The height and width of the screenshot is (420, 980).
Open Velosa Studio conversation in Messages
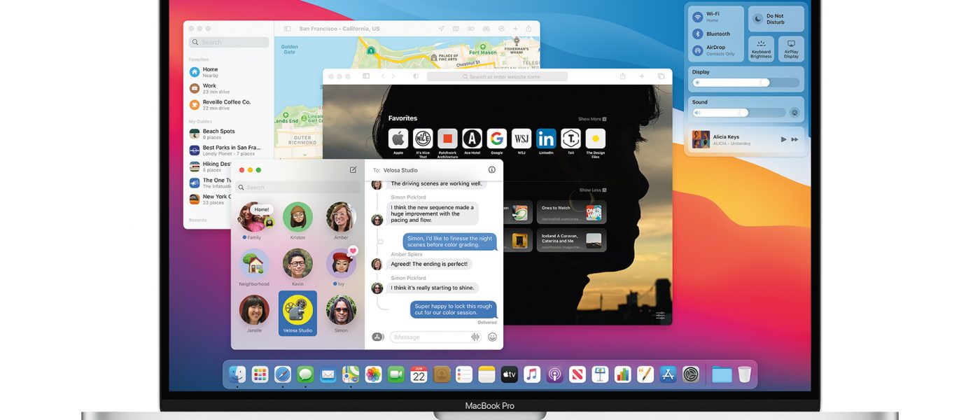[297, 313]
